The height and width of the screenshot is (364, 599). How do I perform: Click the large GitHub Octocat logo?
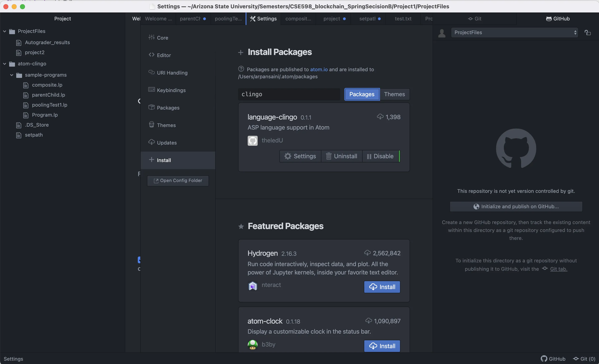pos(516,148)
